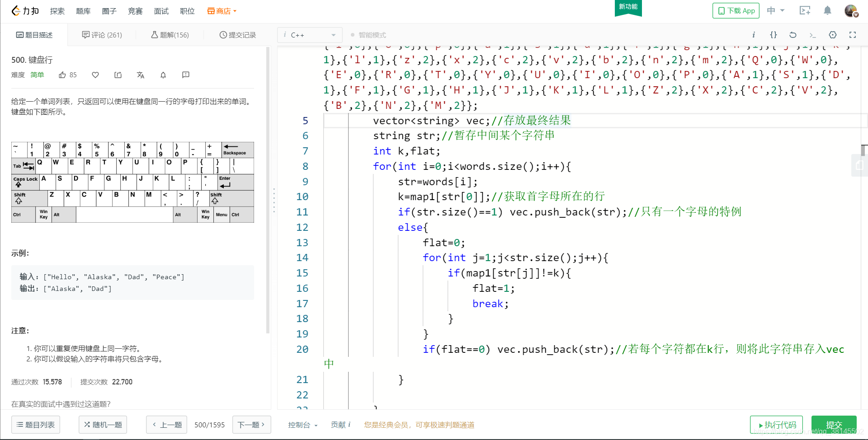
Task: Open editor settings gear icon
Action: tap(833, 35)
